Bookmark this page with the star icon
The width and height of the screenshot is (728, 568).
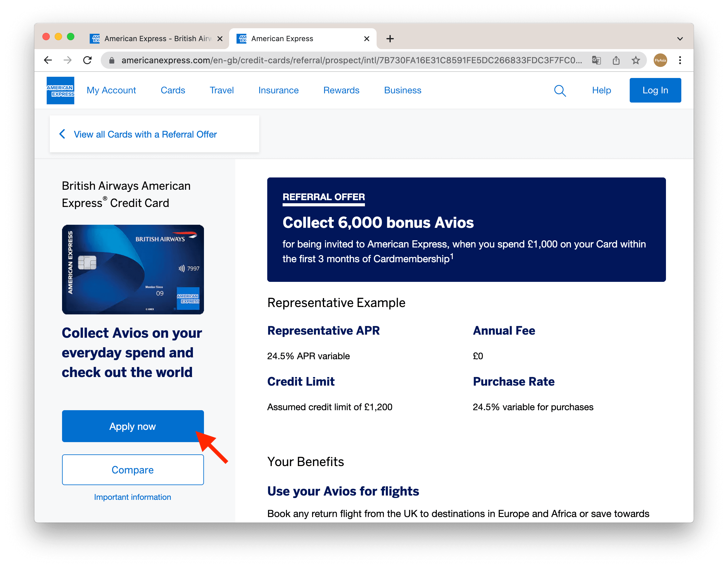pyautogui.click(x=636, y=60)
